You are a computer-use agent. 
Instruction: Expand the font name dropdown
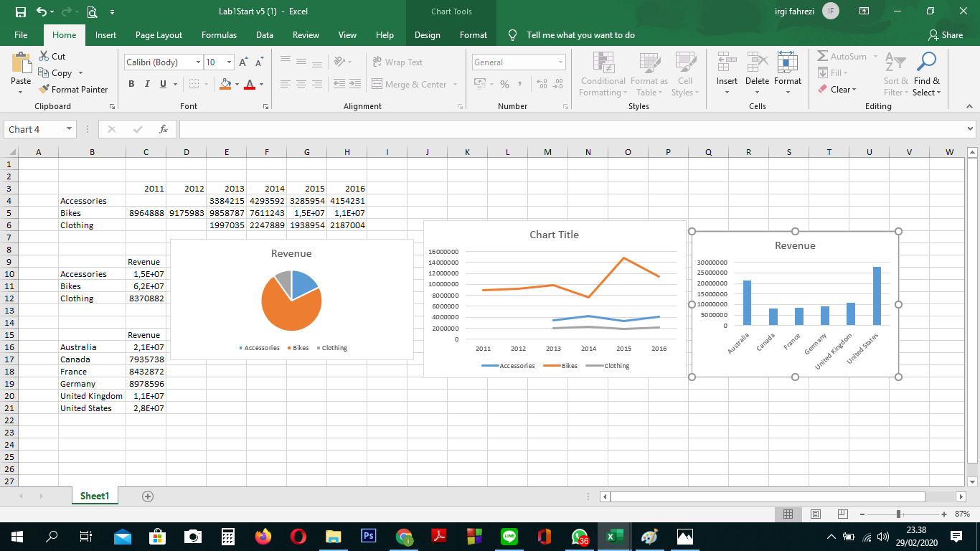[x=198, y=62]
